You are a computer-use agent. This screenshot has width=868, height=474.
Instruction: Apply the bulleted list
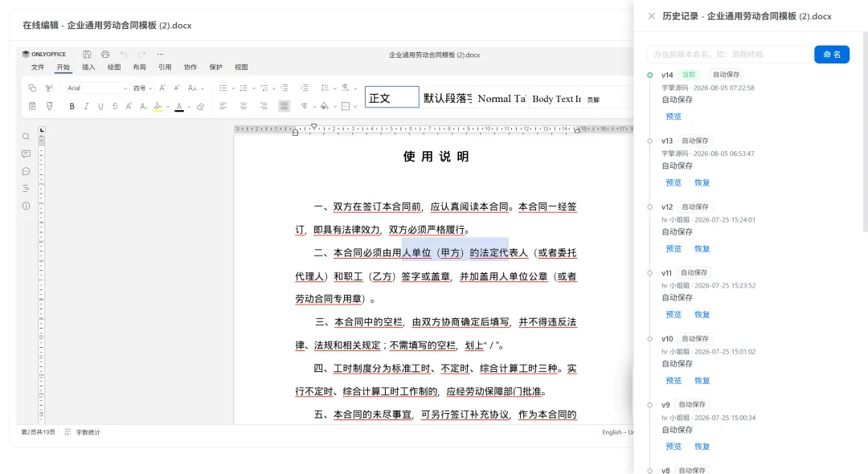click(x=223, y=88)
